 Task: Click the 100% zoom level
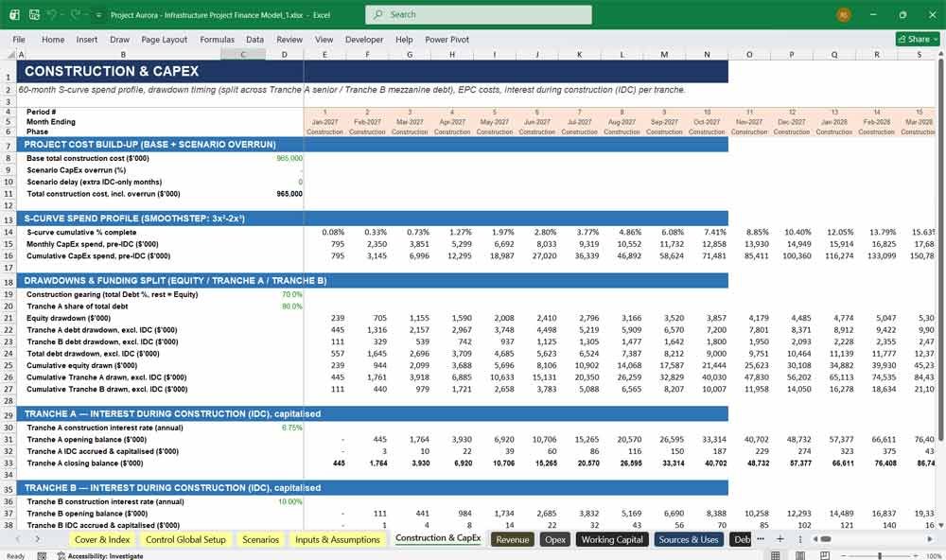[933, 556]
